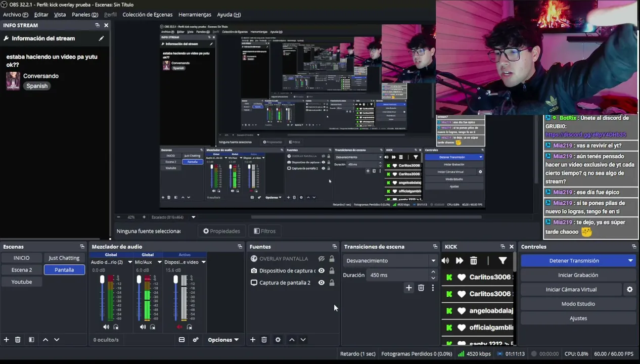Toggle sound alerts in the KICK dock

(x=445, y=261)
